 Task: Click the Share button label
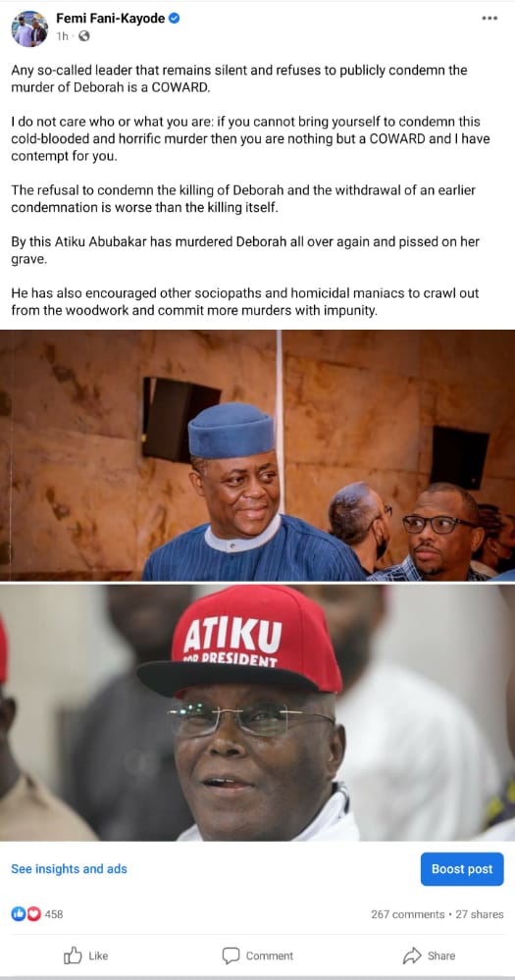[x=441, y=955]
